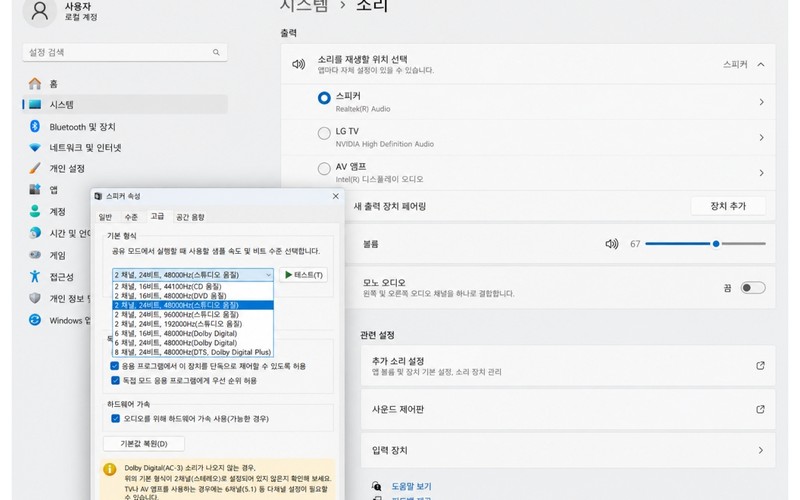Viewport: 800px width, 500px height.
Task: Click the 기본값 복원(D) button
Action: [144, 443]
